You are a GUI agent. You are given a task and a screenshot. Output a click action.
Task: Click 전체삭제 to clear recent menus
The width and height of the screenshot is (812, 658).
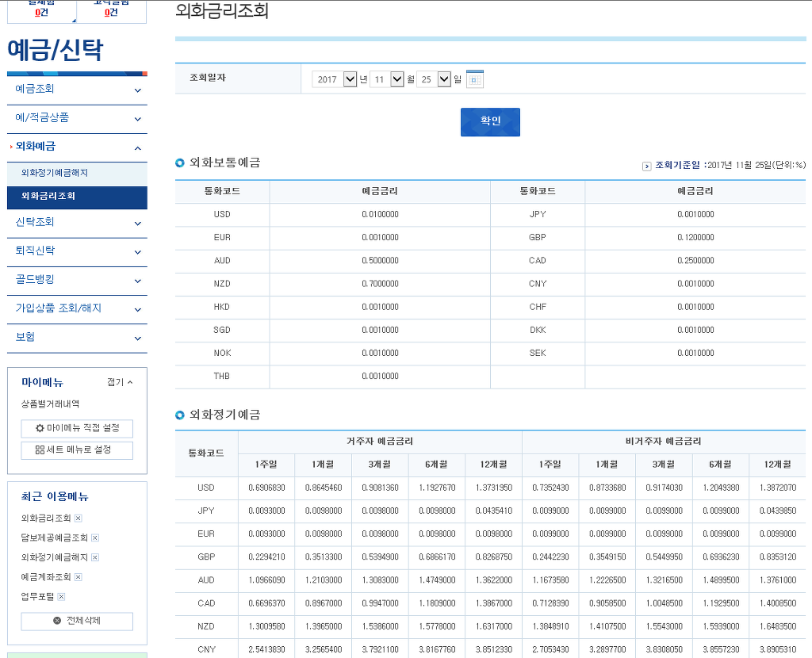pos(77,621)
